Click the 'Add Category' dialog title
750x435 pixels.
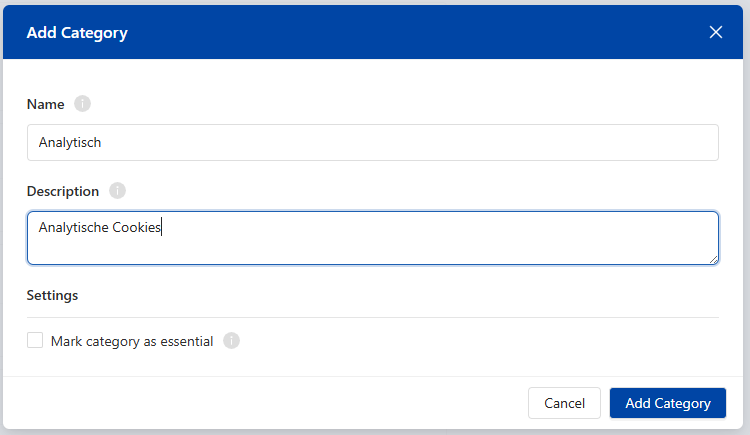click(x=77, y=33)
